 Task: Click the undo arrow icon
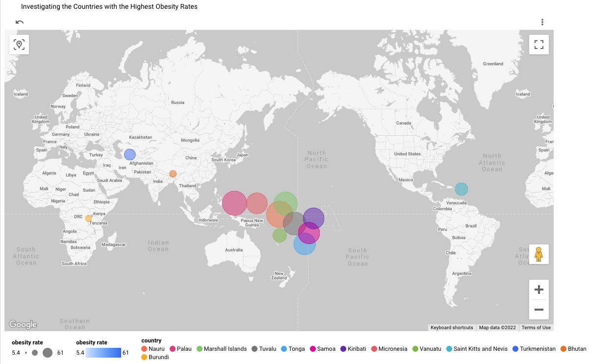[20, 22]
